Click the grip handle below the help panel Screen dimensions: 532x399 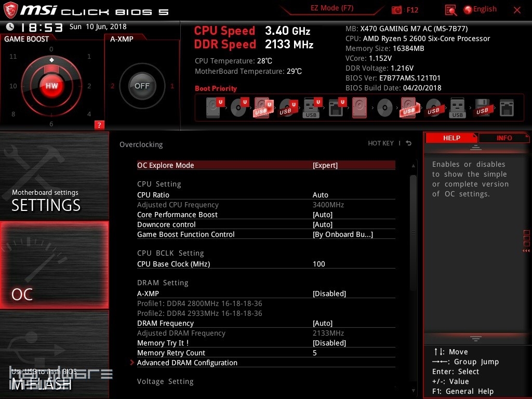(x=476, y=339)
